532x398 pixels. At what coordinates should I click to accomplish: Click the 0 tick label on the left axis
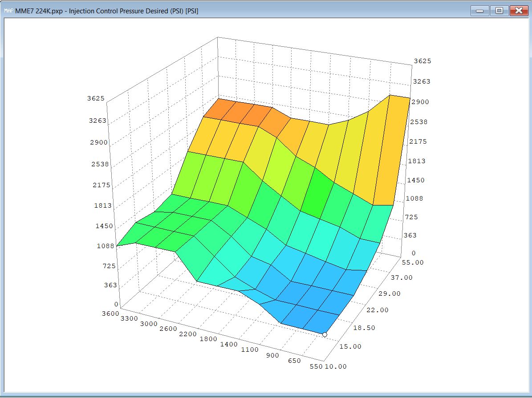pyautogui.click(x=116, y=304)
